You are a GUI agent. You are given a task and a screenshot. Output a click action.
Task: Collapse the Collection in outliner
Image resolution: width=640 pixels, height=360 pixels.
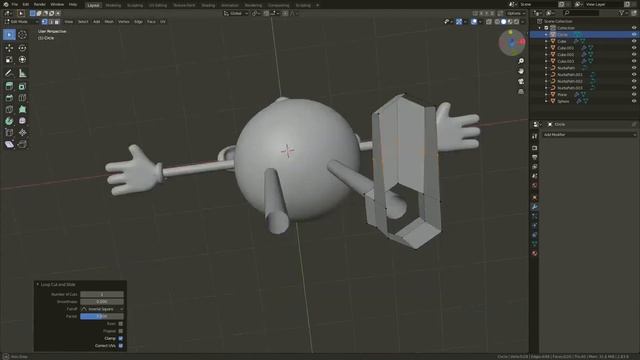point(540,28)
